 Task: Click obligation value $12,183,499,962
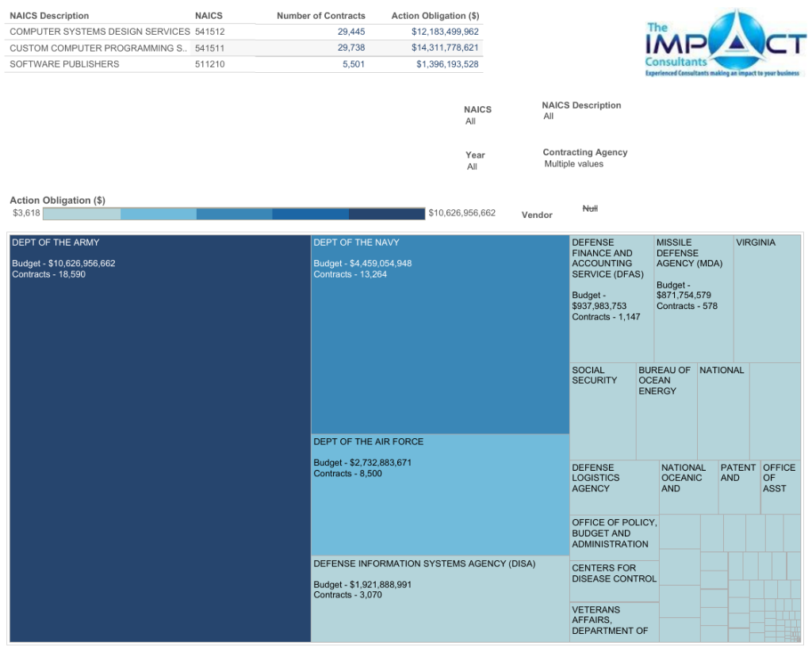(446, 32)
